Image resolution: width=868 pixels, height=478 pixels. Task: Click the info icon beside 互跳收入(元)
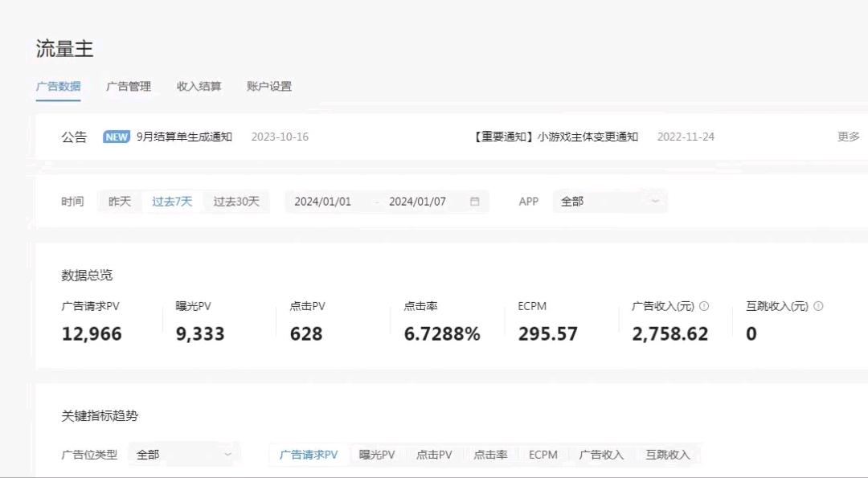tap(818, 306)
